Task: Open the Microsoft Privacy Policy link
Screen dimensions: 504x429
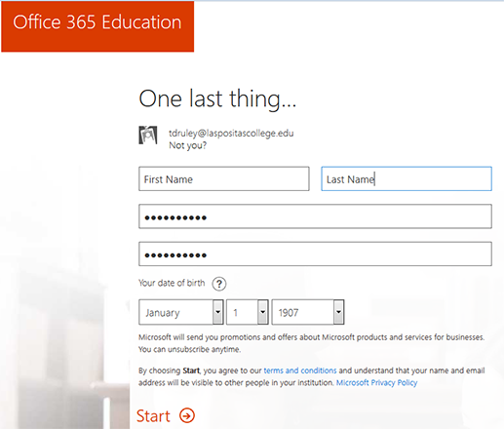Action: tap(376, 382)
